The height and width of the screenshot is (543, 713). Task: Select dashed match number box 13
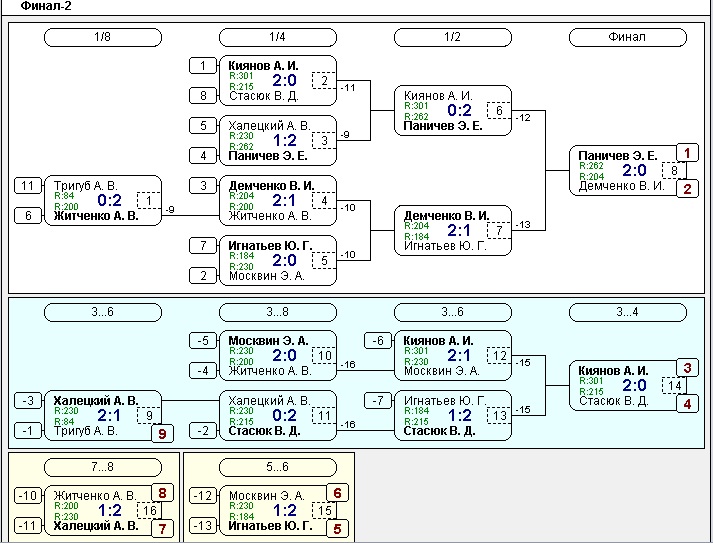(499, 416)
